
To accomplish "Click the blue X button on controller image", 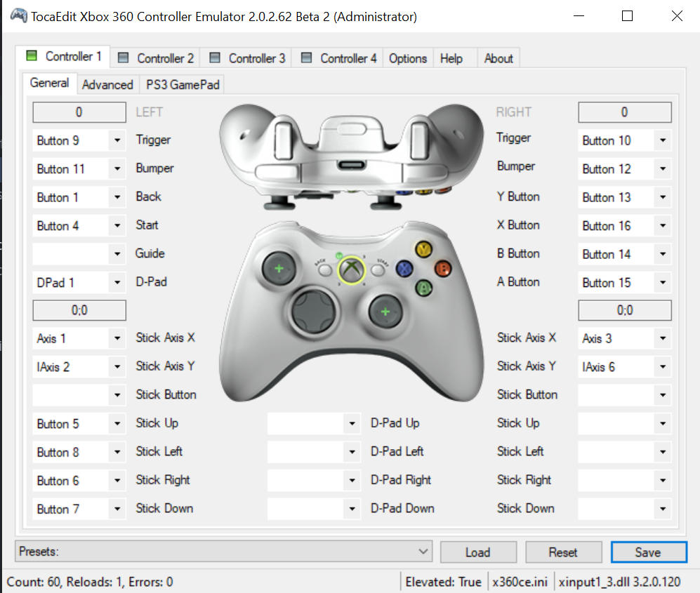I will click(x=404, y=269).
